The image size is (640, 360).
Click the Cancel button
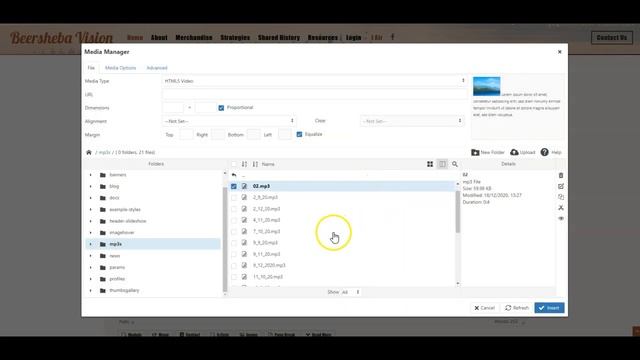tap(484, 308)
